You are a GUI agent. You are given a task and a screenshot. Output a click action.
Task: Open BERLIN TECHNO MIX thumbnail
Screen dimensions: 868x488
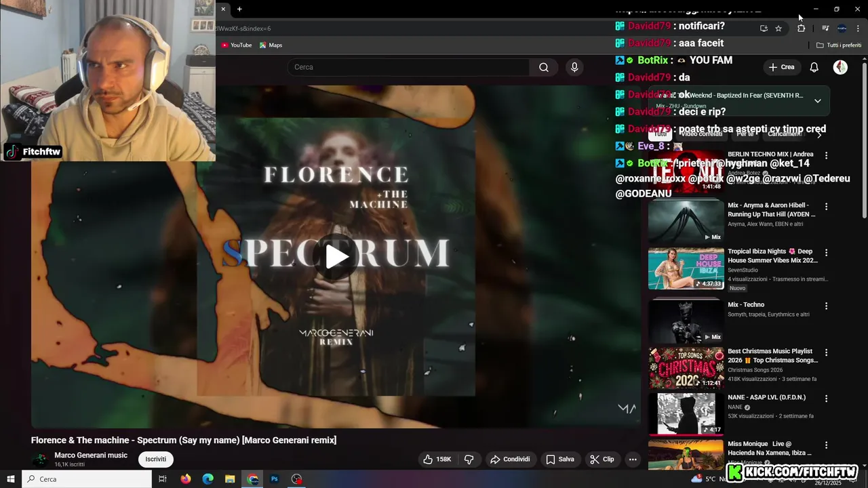[686, 171]
